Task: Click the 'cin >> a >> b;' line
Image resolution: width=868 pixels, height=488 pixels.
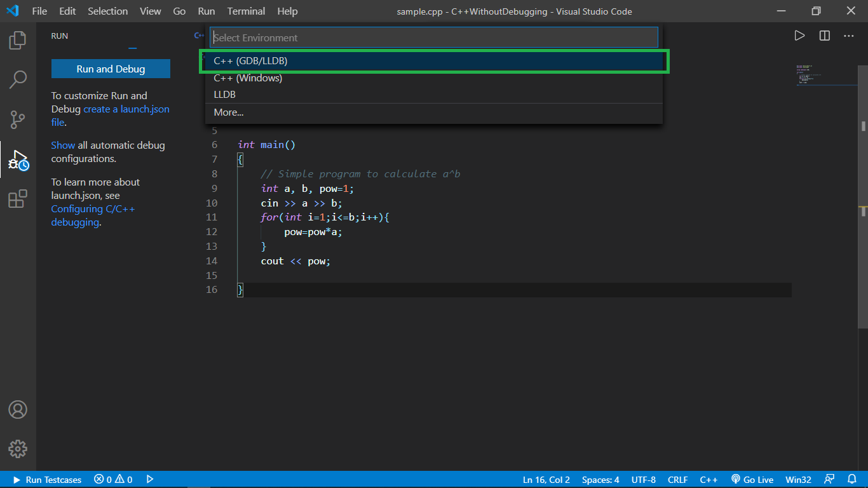Action: [x=301, y=203]
